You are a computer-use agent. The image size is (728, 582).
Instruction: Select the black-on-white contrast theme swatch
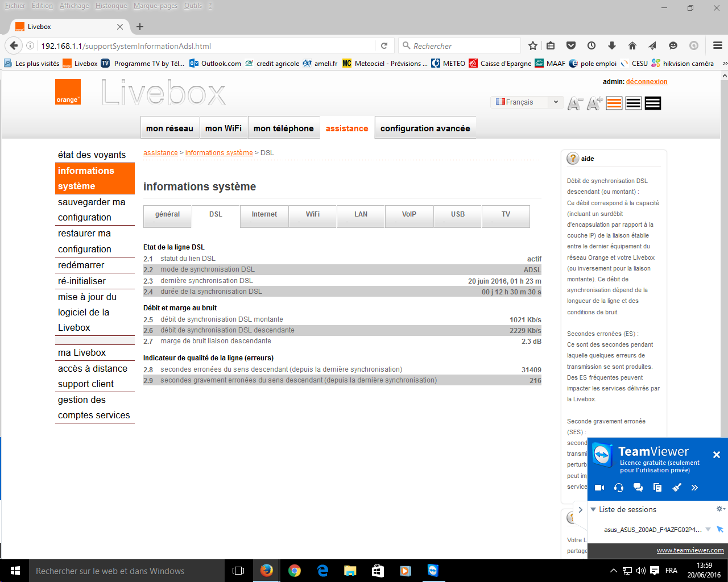[x=634, y=103]
